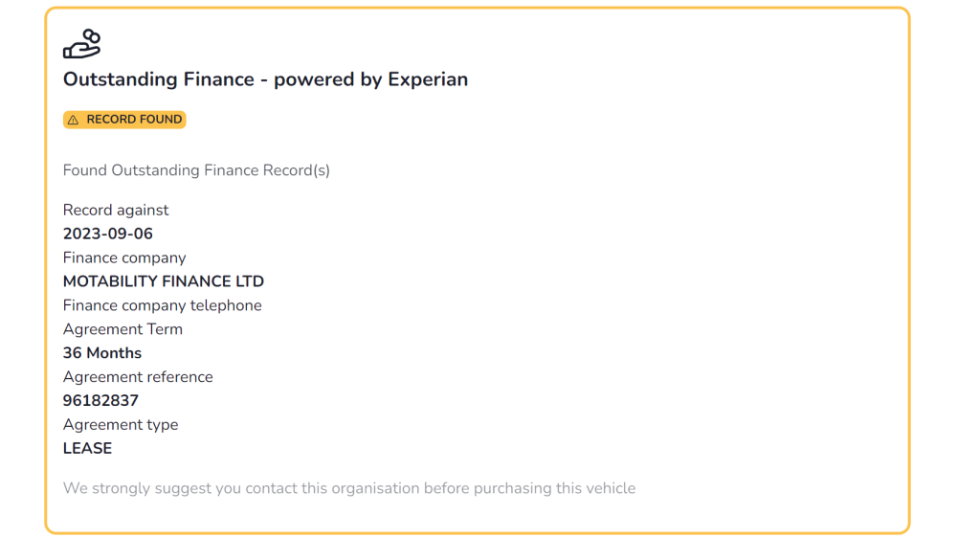Select MOTABILITY FINANCE LTD text
980x537 pixels.
point(163,281)
